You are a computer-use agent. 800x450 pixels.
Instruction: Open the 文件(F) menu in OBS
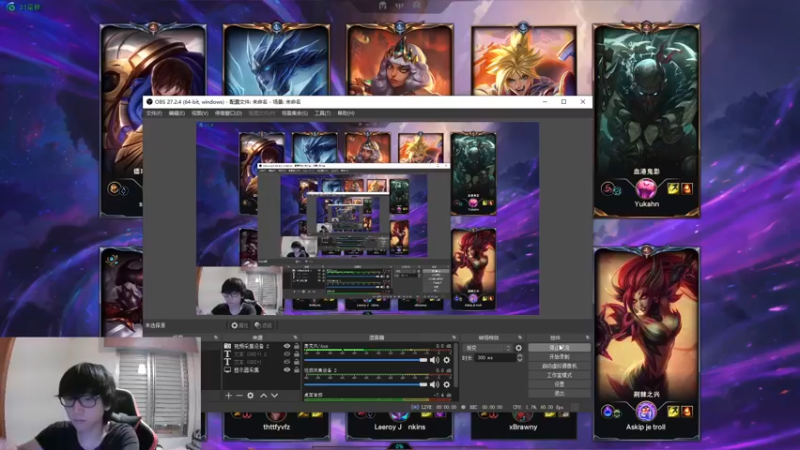[154, 113]
